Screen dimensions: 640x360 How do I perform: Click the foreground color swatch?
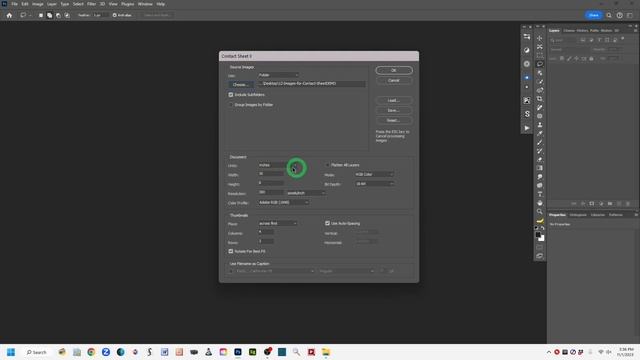coord(538,235)
